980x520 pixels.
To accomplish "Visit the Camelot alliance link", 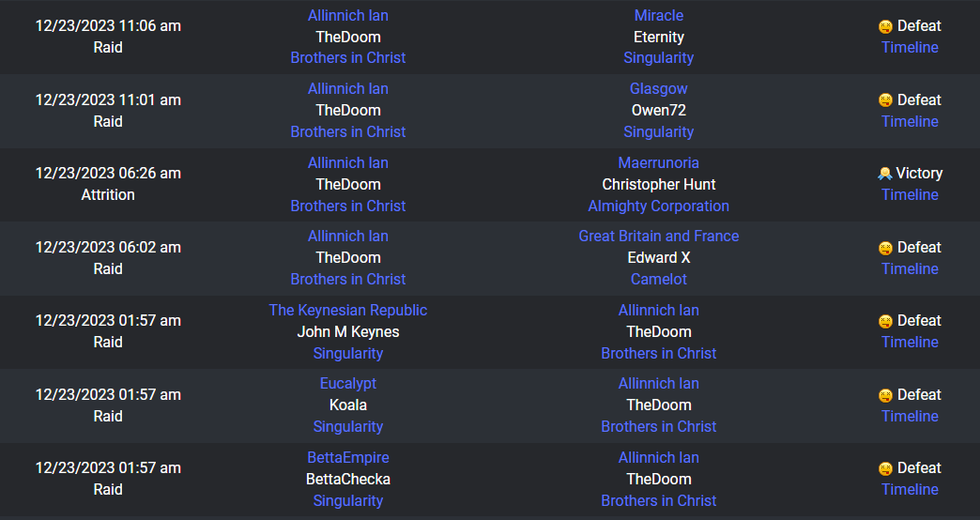I will [659, 280].
